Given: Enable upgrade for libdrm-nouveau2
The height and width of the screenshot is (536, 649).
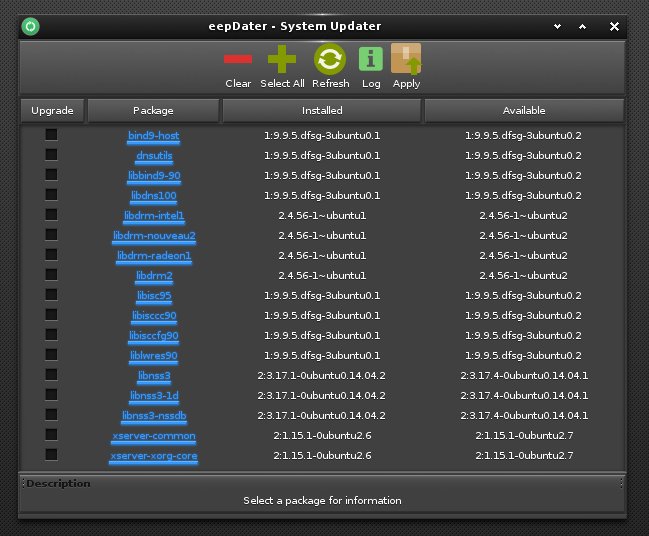Looking at the screenshot, I should 51,234.
